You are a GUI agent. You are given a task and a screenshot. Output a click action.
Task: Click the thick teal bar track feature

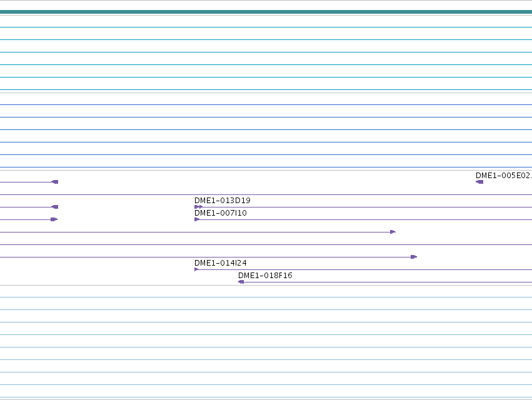click(x=266, y=12)
